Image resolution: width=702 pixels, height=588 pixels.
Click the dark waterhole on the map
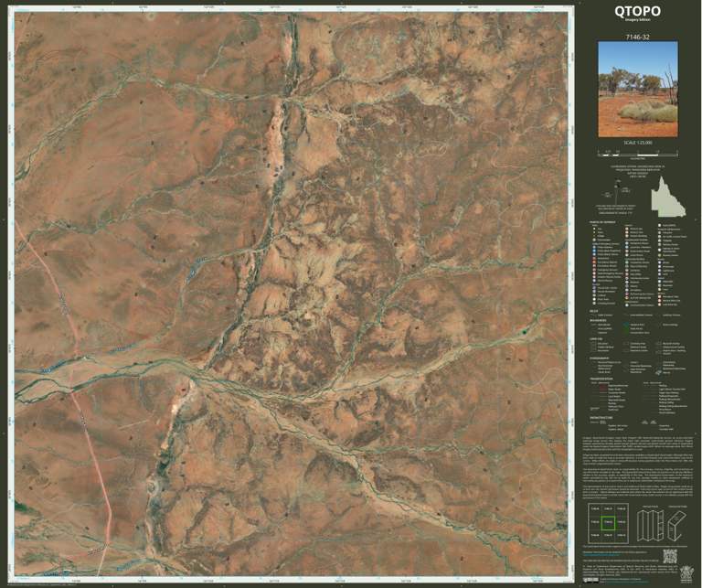click(x=524, y=332)
